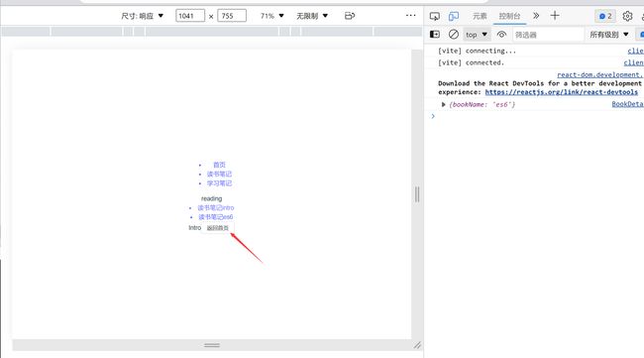The height and width of the screenshot is (358, 644).
Task: Click the inspect element picker icon
Action: pos(435,16)
